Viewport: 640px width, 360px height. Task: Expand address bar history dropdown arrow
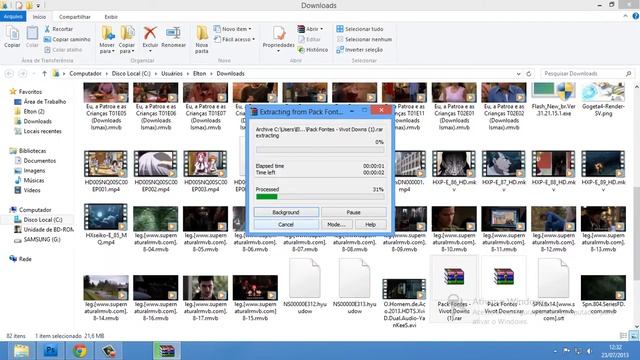[518, 74]
